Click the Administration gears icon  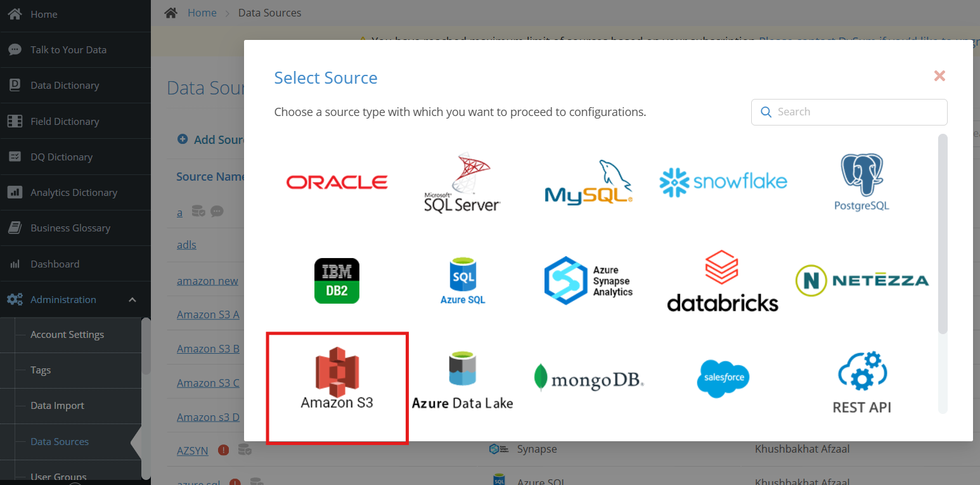(x=15, y=299)
